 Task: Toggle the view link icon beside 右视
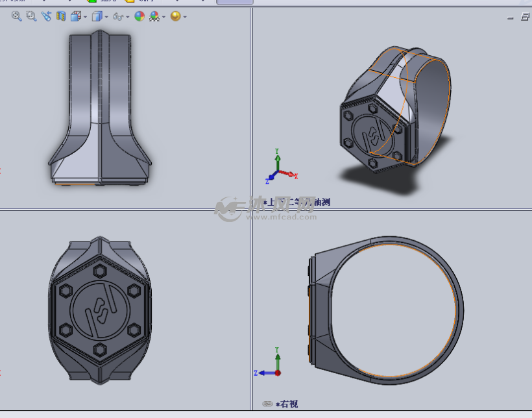(267, 404)
